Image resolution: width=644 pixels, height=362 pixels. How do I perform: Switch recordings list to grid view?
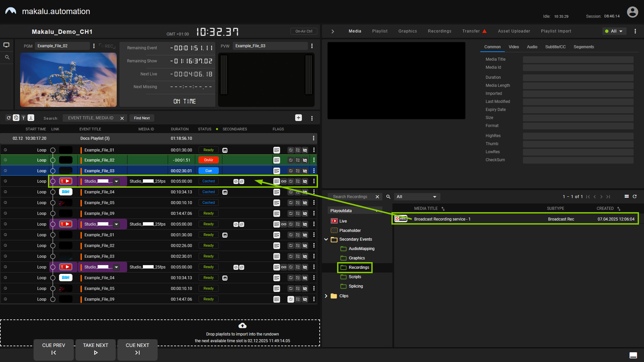tap(627, 196)
